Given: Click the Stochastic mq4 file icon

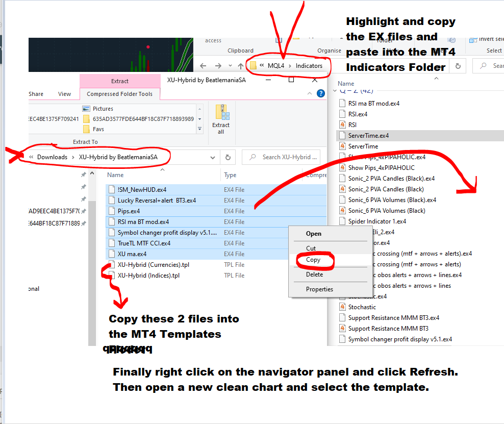Looking at the screenshot, I should tap(343, 307).
